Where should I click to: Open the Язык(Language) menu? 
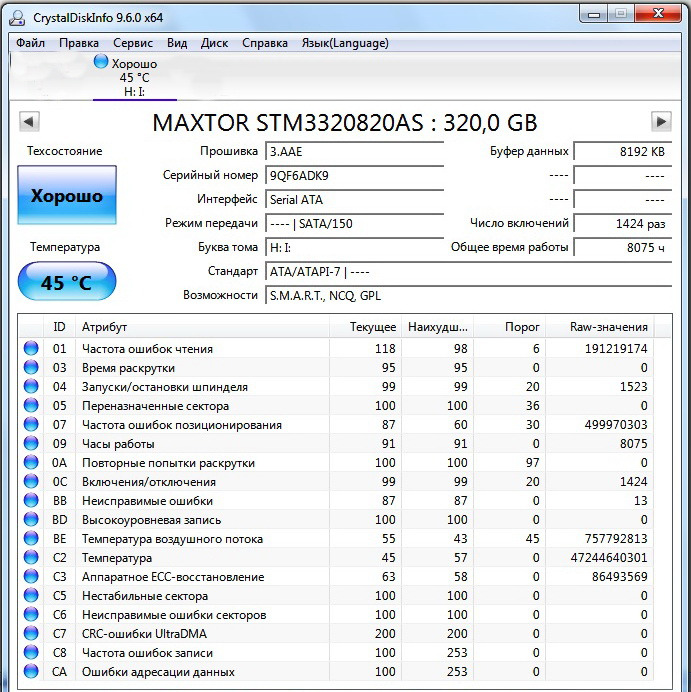tap(345, 43)
